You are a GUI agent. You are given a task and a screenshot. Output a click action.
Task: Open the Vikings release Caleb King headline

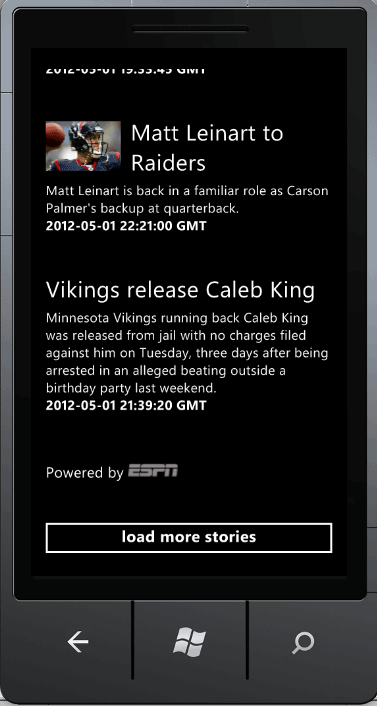coord(180,291)
